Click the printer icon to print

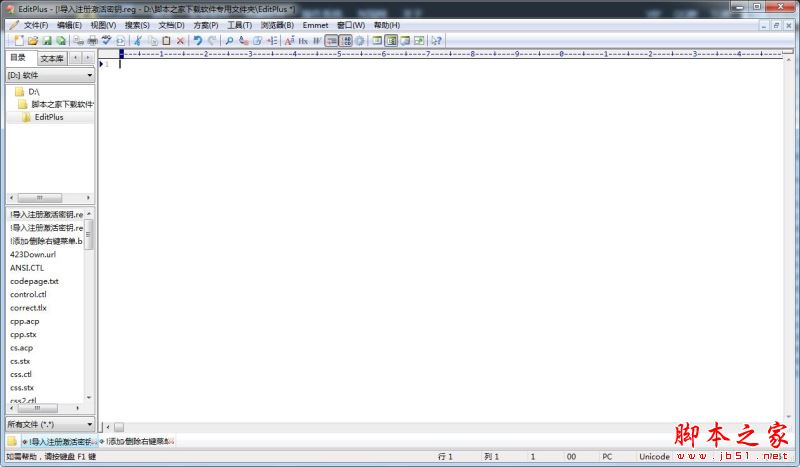click(92, 40)
